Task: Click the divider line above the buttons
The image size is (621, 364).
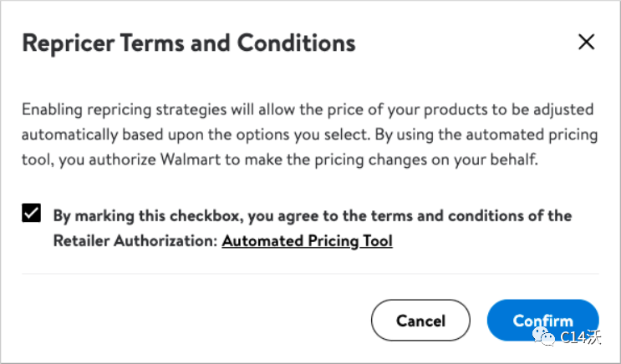Action: tap(310, 273)
